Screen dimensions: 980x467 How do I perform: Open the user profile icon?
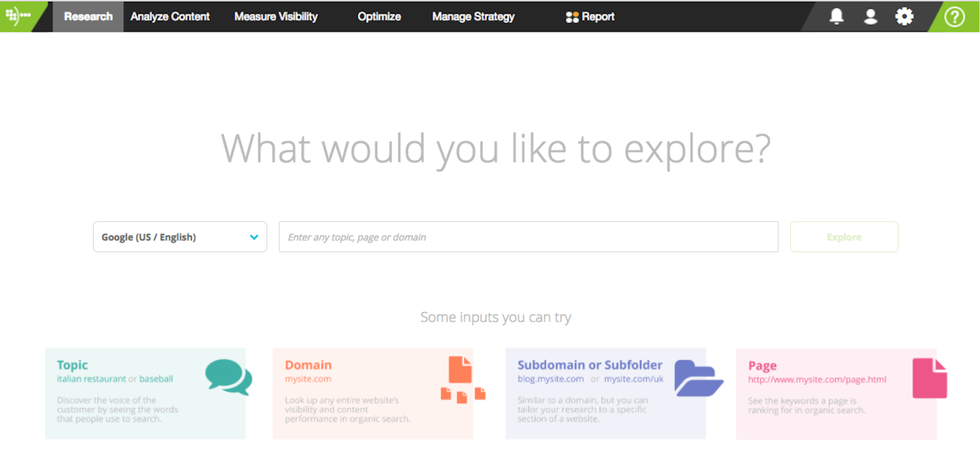[871, 16]
